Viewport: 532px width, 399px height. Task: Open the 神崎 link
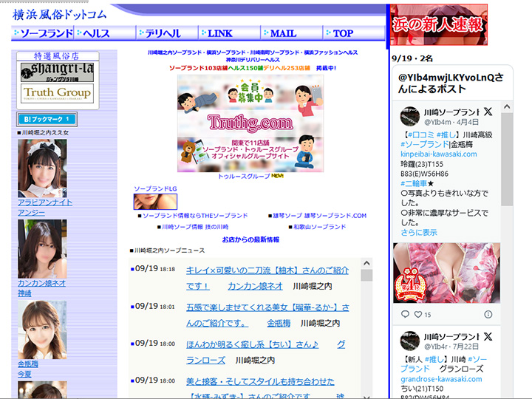pyautogui.click(x=24, y=293)
